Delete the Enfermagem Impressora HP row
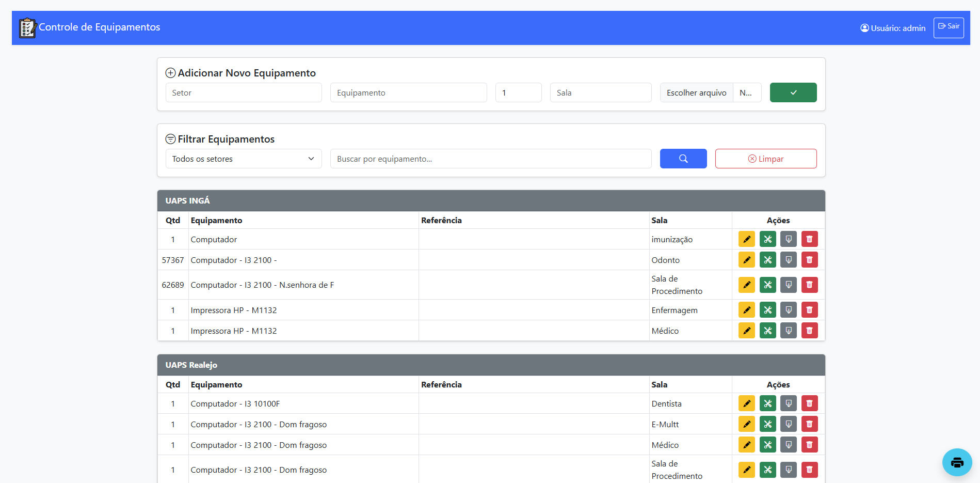This screenshot has height=483, width=980. pyautogui.click(x=809, y=310)
